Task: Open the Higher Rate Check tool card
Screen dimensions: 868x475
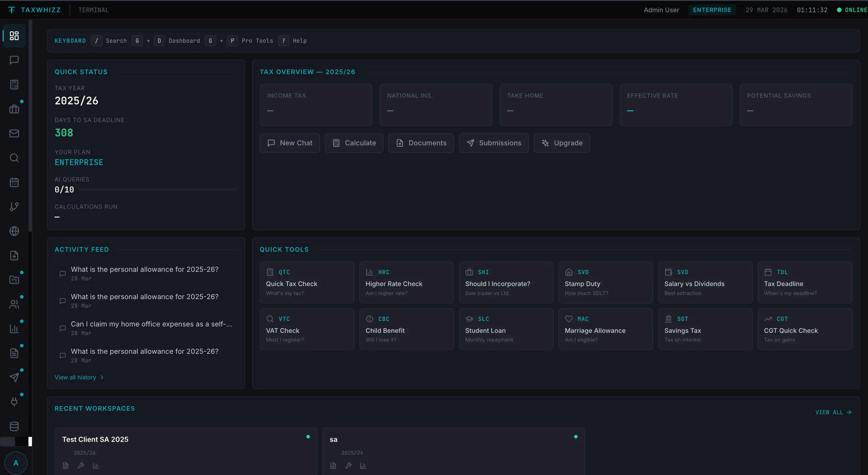Action: (406, 282)
